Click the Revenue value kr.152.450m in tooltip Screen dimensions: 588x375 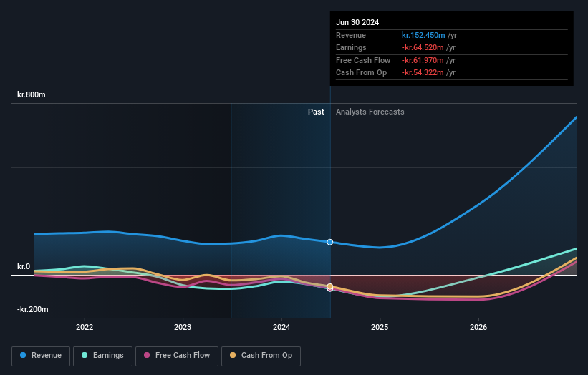[423, 35]
